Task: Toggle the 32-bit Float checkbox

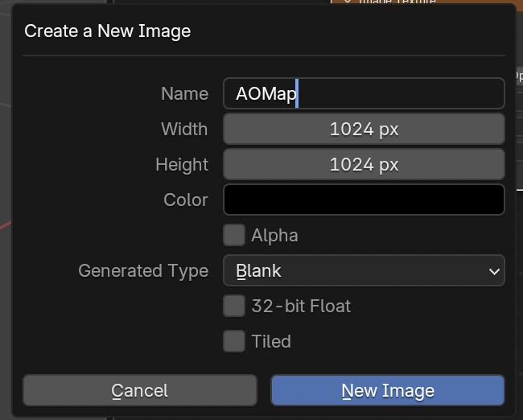Action: pos(234,306)
